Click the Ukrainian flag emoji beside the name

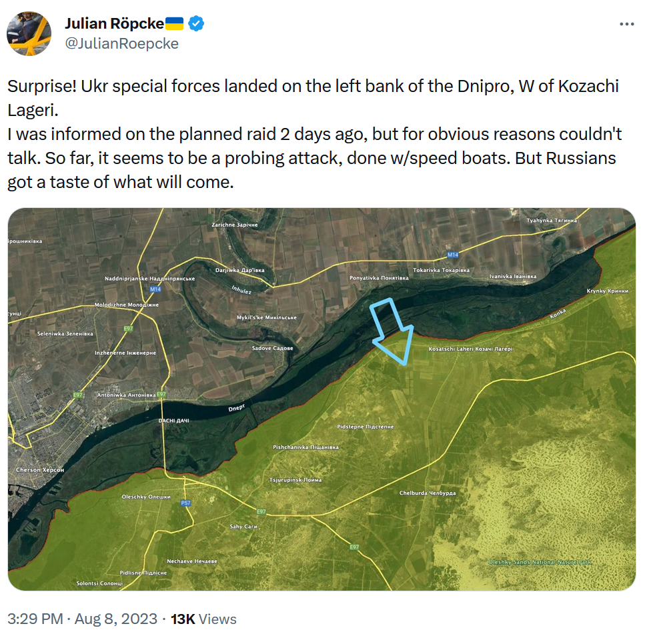(x=174, y=24)
